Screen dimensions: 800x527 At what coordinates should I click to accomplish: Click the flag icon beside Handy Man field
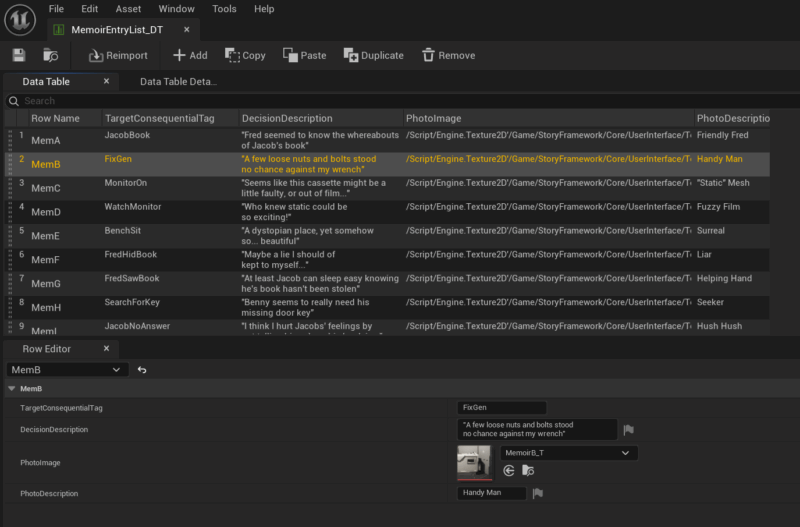pyautogui.click(x=538, y=493)
